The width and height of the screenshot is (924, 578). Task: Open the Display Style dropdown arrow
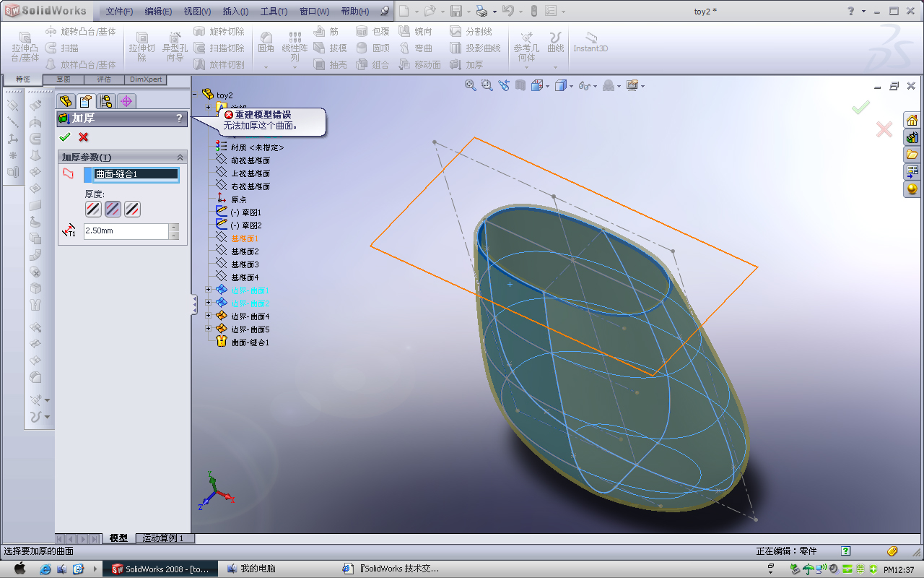click(x=572, y=86)
